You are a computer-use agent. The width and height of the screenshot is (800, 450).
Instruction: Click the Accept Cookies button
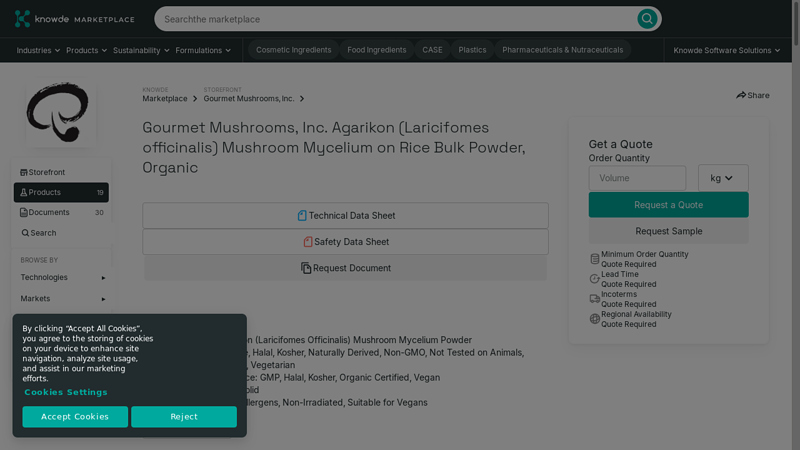click(x=75, y=416)
